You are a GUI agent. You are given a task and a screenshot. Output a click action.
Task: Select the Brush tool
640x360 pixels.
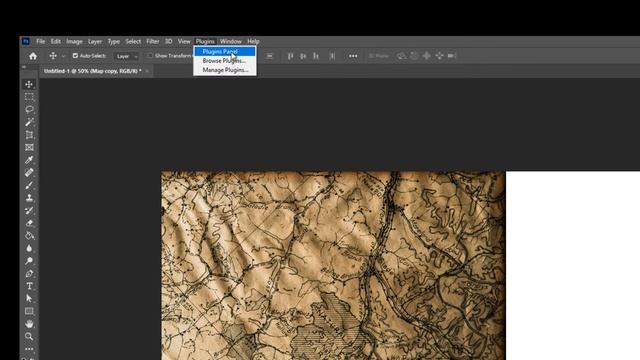pos(29,185)
